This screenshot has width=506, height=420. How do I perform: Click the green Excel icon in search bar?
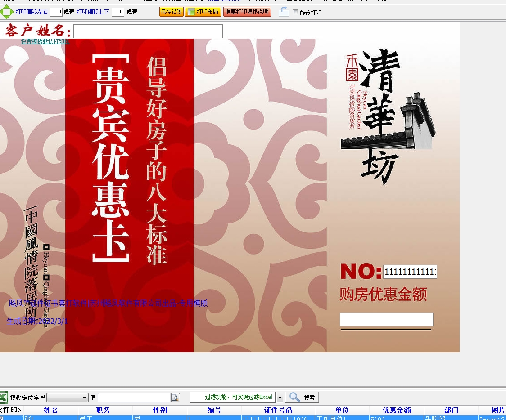coord(4,398)
